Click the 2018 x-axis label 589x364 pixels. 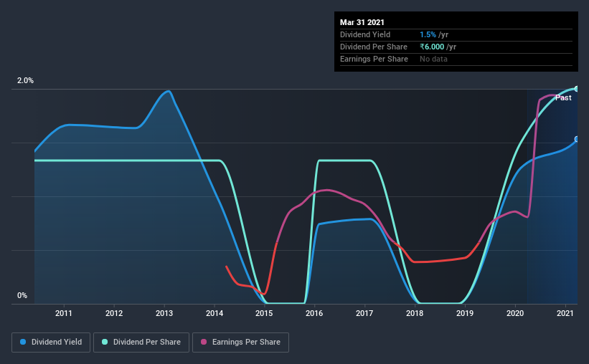coord(415,313)
